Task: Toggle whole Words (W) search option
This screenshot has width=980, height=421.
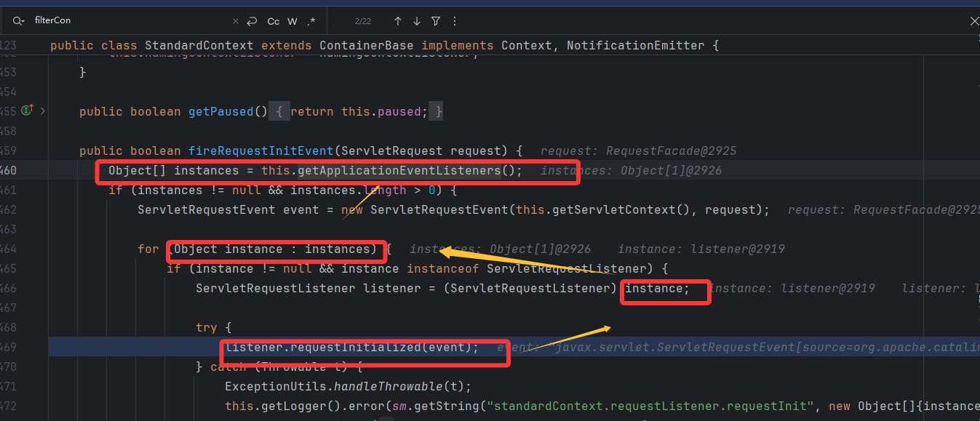Action: coord(292,21)
